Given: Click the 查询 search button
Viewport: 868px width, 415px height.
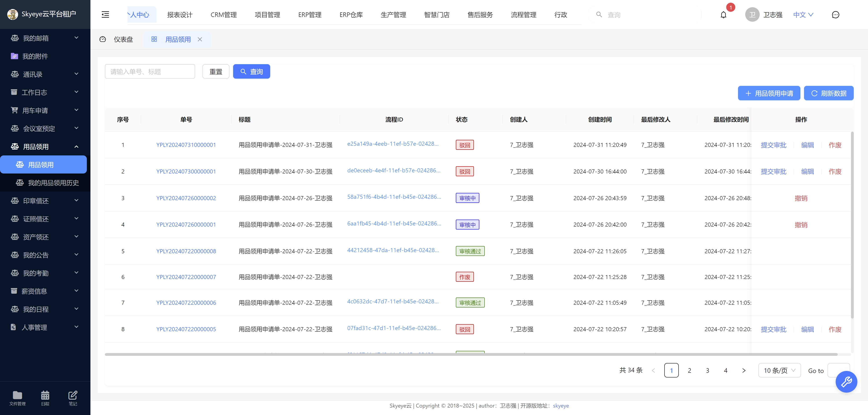Looking at the screenshot, I should tap(251, 71).
